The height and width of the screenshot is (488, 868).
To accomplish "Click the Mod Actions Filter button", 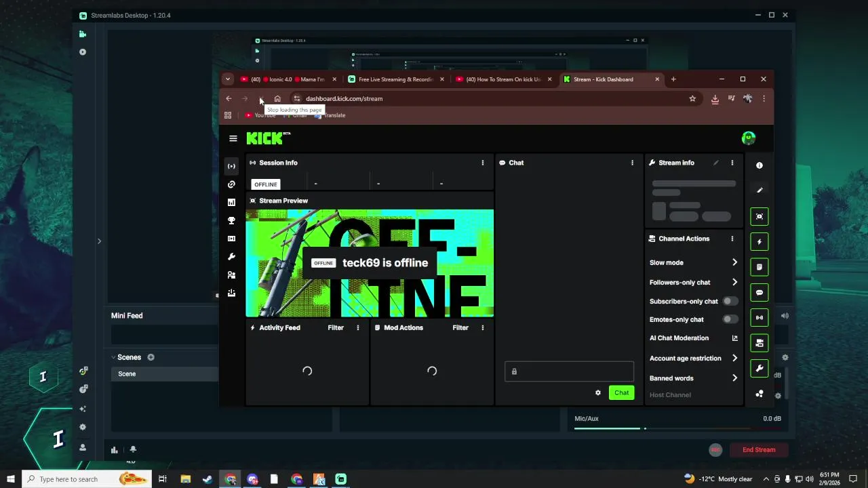I will pos(460,327).
